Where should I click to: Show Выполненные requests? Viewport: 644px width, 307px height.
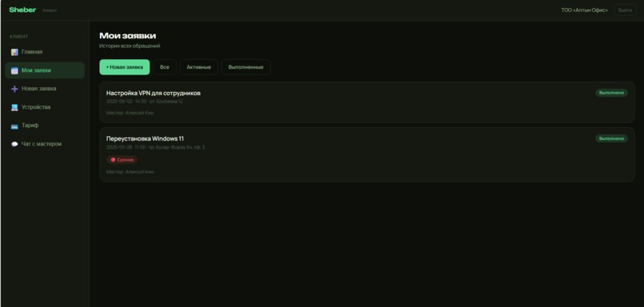tap(245, 67)
